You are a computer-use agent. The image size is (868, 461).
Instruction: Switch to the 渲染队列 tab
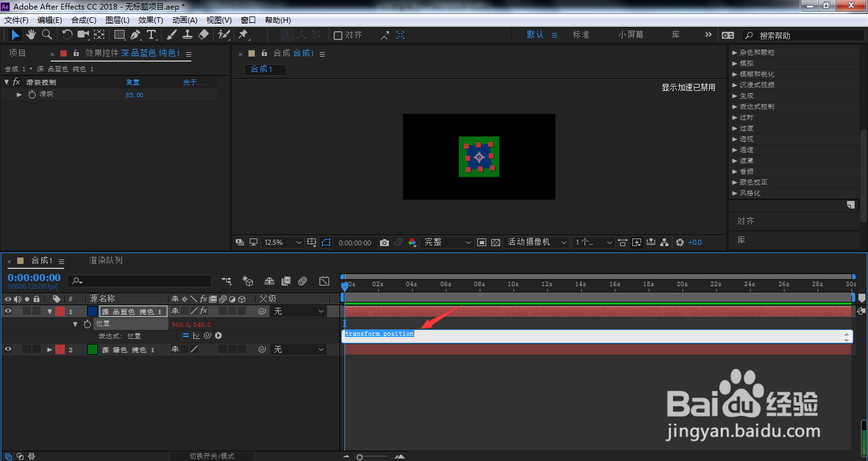[105, 260]
